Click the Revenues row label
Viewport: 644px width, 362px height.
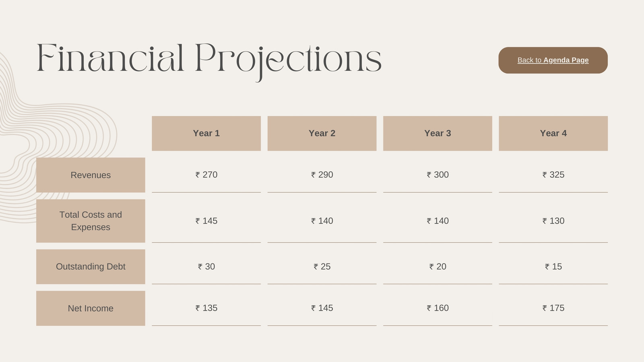coord(91,175)
